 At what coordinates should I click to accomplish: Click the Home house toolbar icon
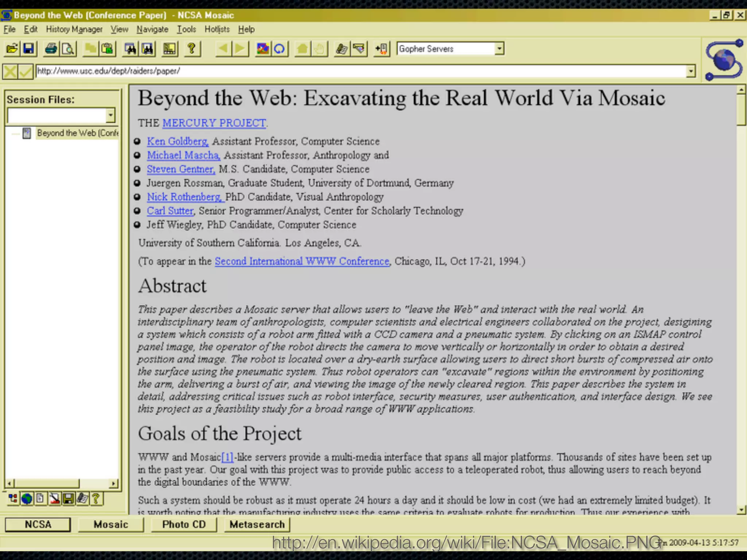302,49
